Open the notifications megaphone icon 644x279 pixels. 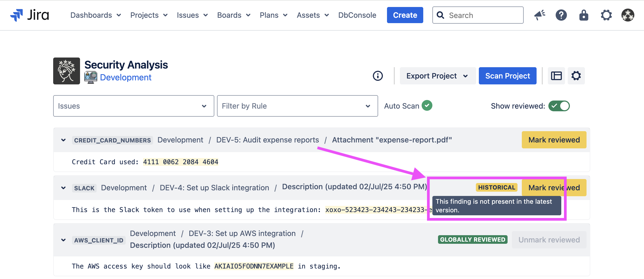point(540,15)
